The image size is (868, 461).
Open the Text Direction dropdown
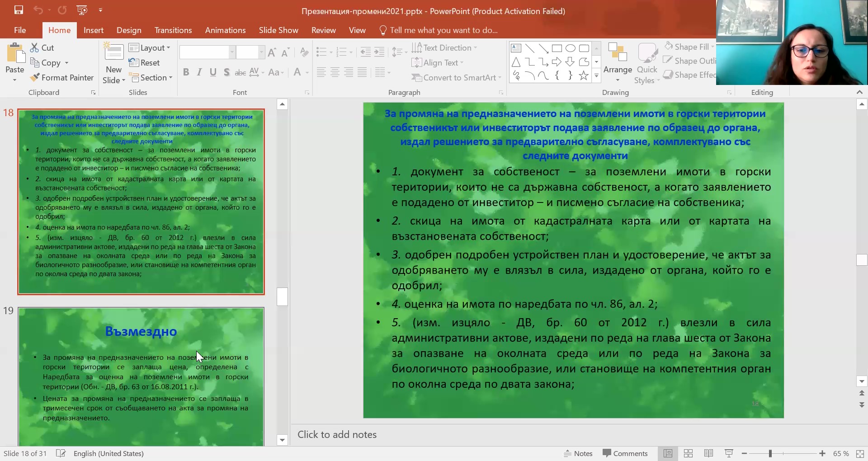(x=444, y=48)
